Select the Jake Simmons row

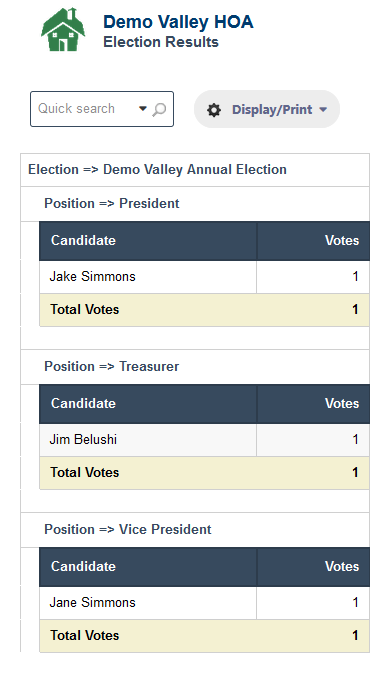point(204,277)
